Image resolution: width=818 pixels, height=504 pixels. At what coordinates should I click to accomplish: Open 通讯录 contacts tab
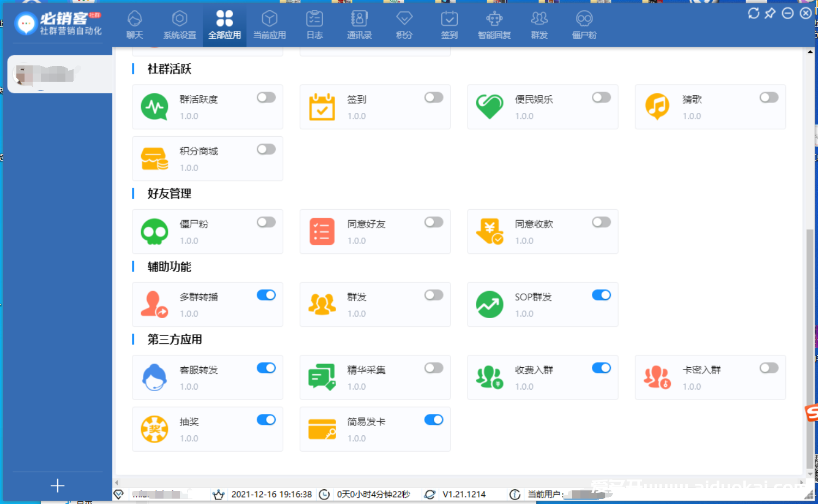point(359,26)
